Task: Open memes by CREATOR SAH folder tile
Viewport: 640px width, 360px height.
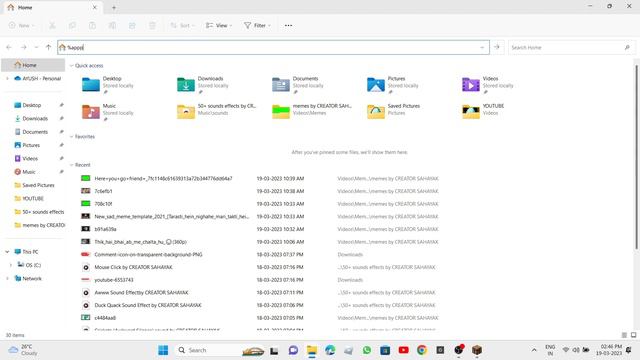Action: click(x=312, y=111)
